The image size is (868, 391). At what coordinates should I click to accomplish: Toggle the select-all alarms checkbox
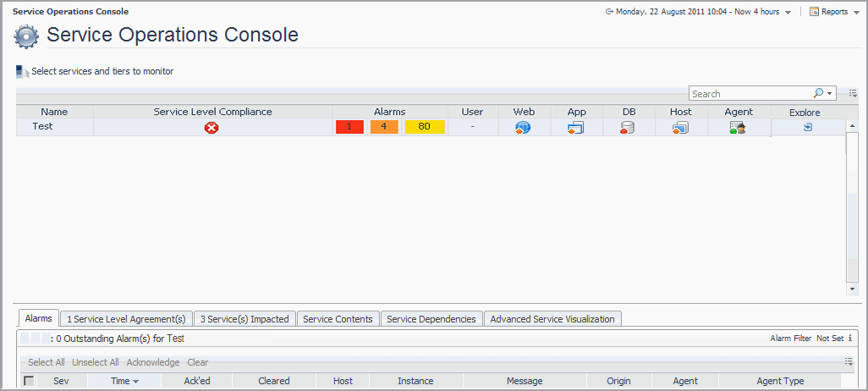click(x=29, y=381)
